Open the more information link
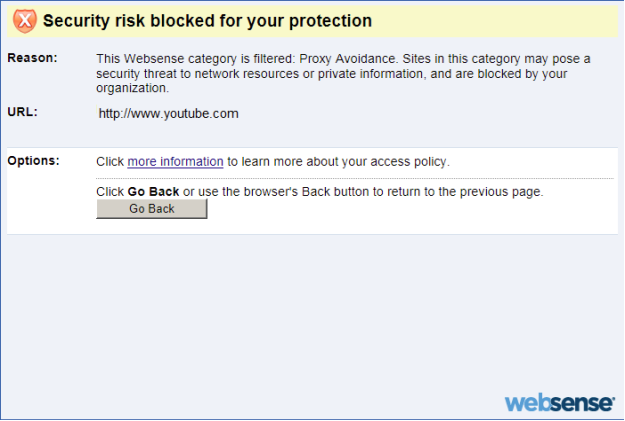Viewport: 625px width, 421px height. click(175, 161)
